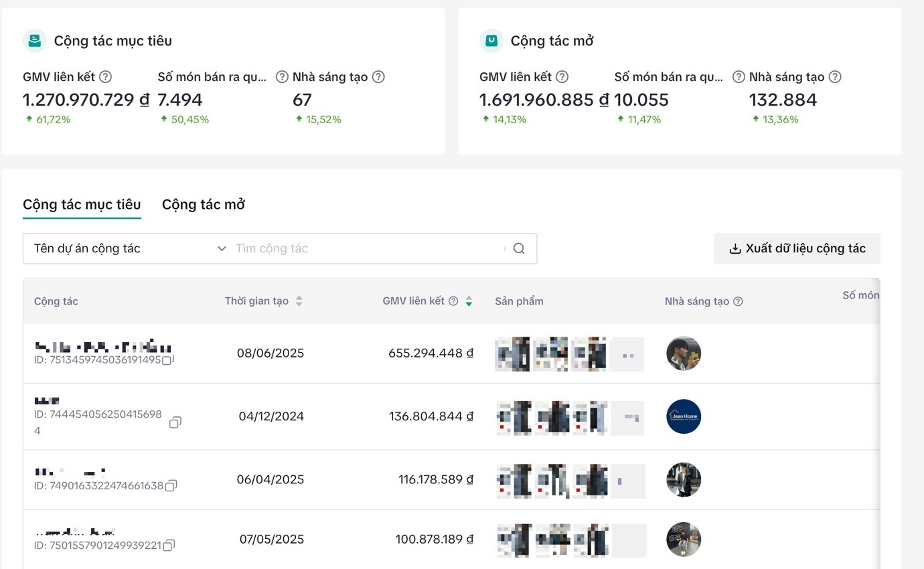Click the search magnifier icon

click(519, 248)
